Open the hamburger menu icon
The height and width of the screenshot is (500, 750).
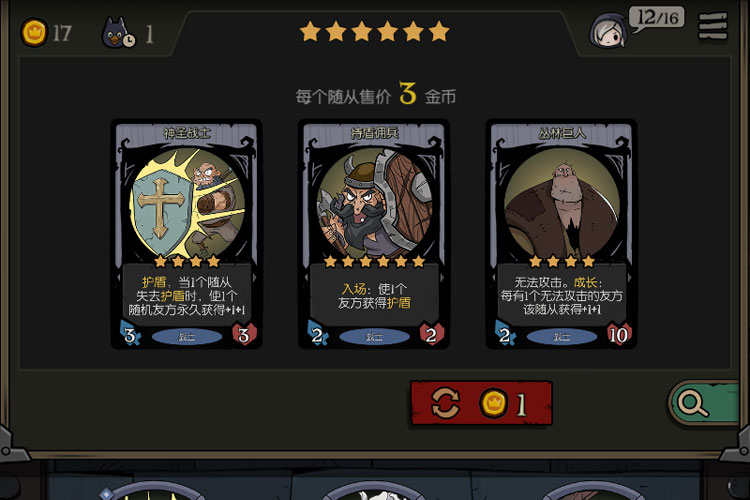pyautogui.click(x=713, y=26)
